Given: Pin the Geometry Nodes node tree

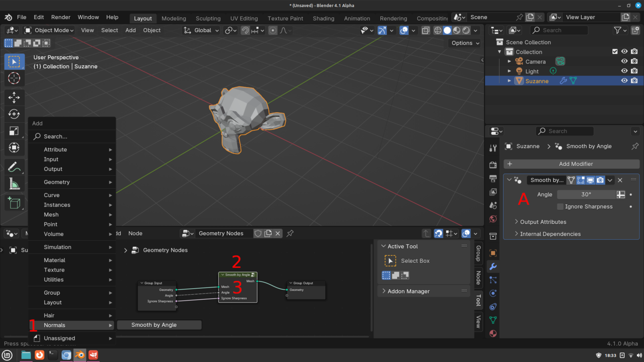Looking at the screenshot, I should pos(290,233).
